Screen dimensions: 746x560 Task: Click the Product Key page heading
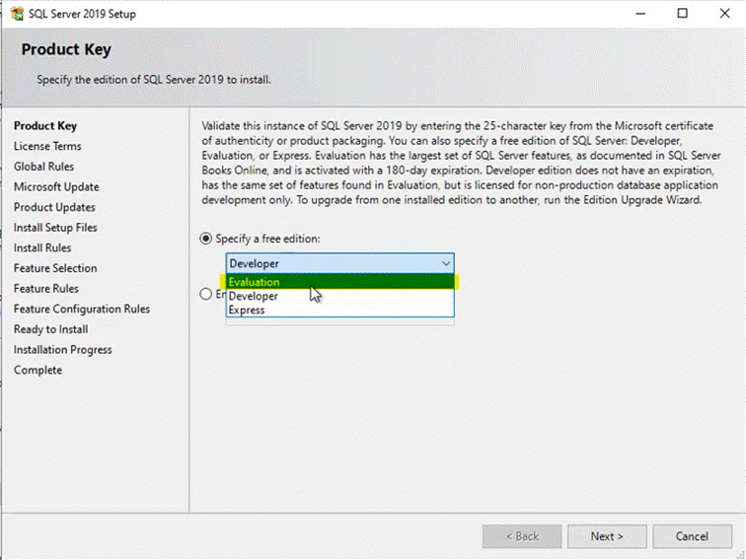tap(66, 49)
